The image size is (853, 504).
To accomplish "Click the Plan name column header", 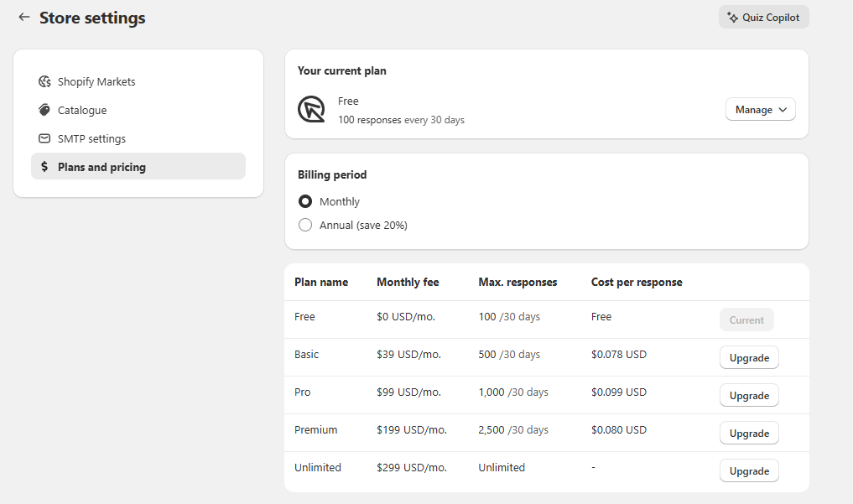I will point(321,282).
